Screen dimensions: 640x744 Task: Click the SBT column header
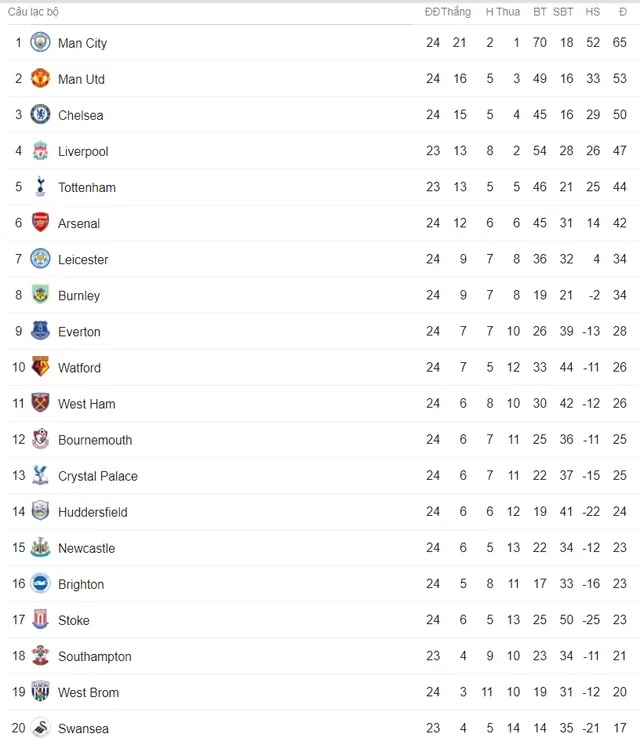pos(563,12)
